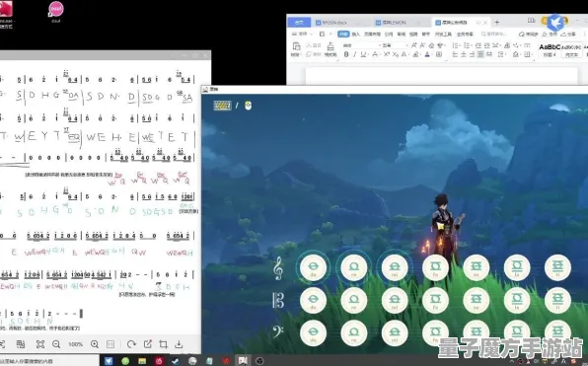Switch lyre input to mouse mode
This screenshot has width=588, height=366.
(248, 106)
